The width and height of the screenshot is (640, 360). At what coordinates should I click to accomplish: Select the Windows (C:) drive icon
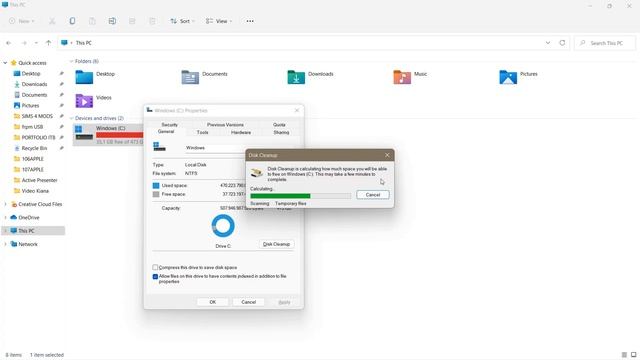[x=84, y=134]
